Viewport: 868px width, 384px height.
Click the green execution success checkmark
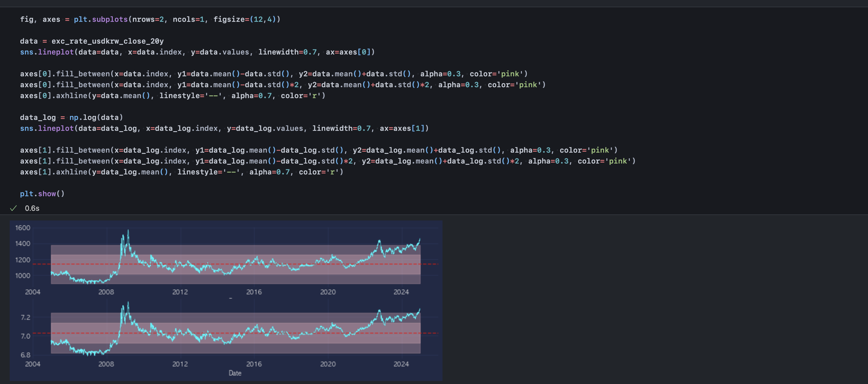tap(13, 208)
